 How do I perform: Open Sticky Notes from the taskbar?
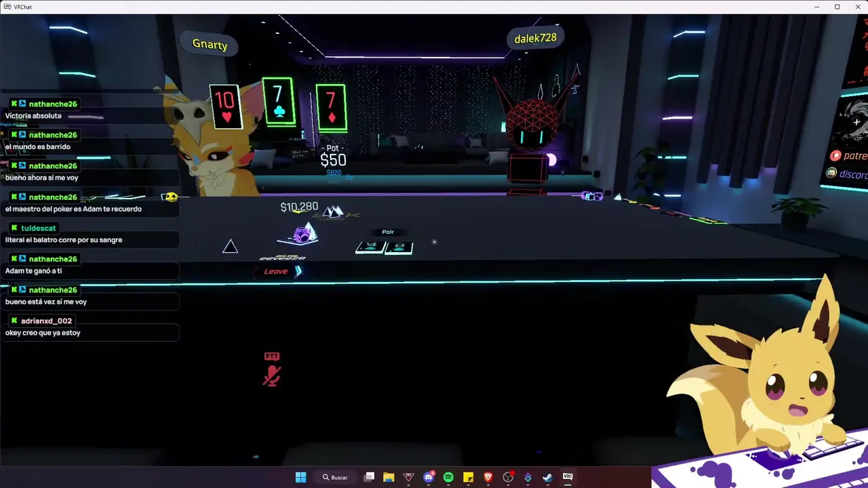coord(468,477)
